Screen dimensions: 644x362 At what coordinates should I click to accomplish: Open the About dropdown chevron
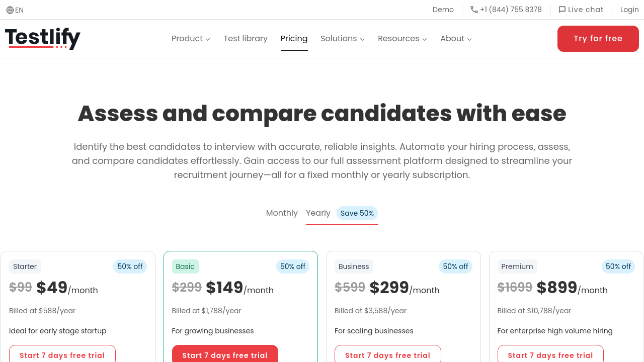(469, 39)
